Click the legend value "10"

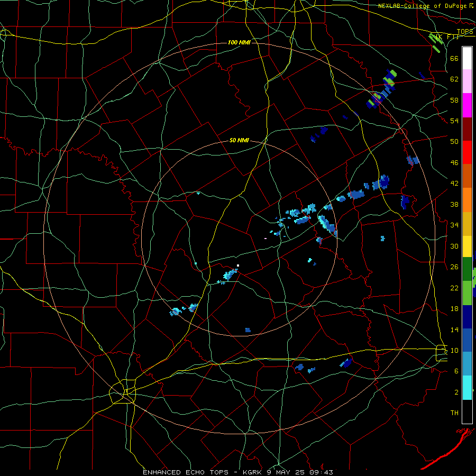pos(454,350)
